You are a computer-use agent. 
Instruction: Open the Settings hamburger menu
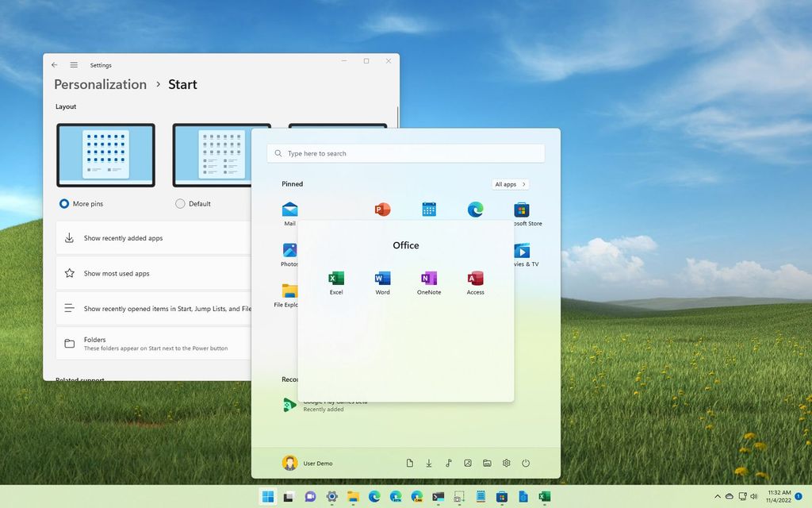(x=74, y=65)
